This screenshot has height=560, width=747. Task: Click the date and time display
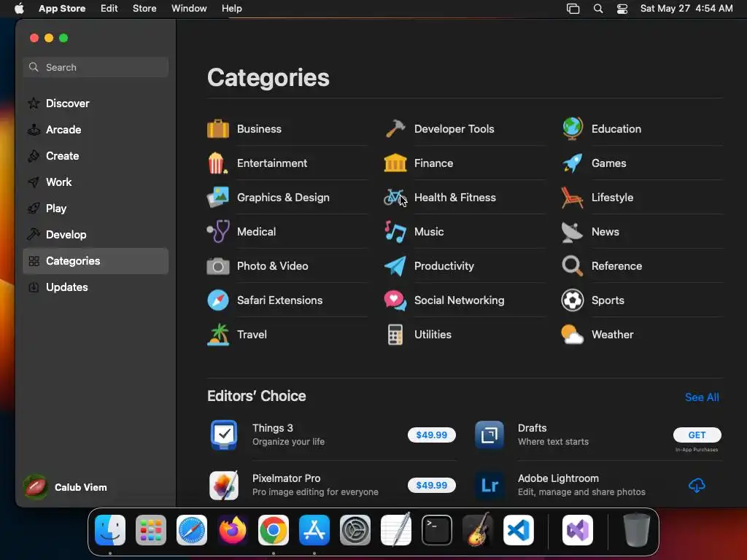(x=686, y=9)
